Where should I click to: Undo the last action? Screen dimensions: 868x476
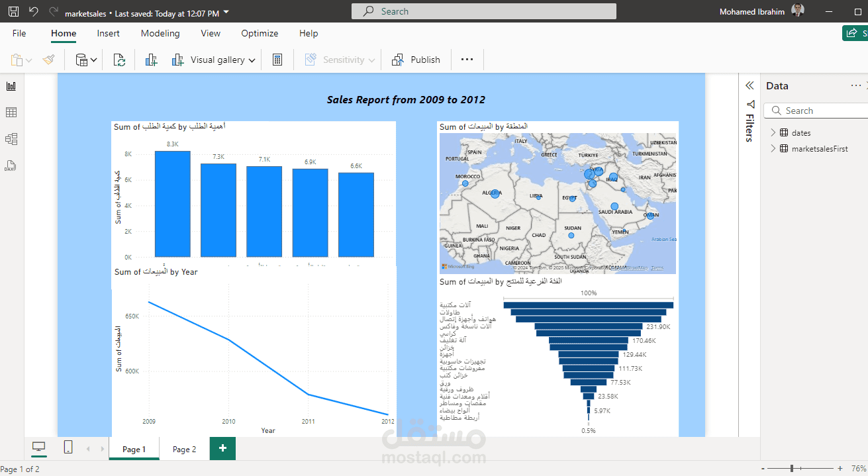[34, 12]
